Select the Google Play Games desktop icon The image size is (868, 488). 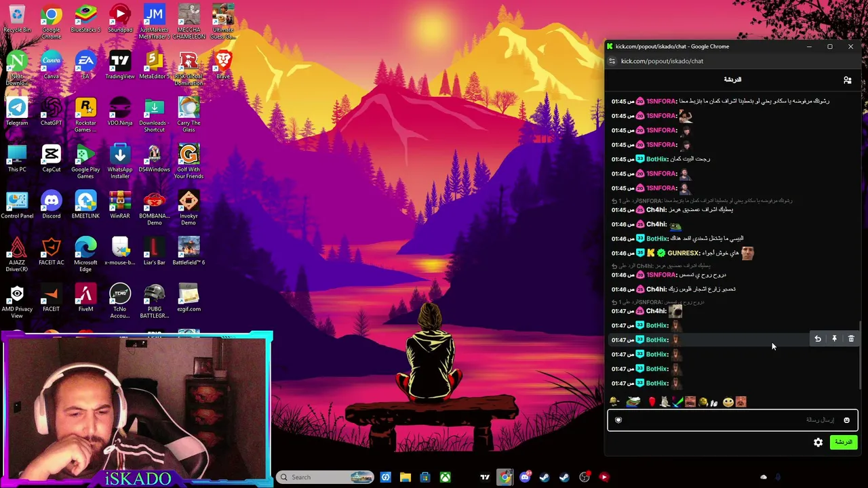coord(85,163)
